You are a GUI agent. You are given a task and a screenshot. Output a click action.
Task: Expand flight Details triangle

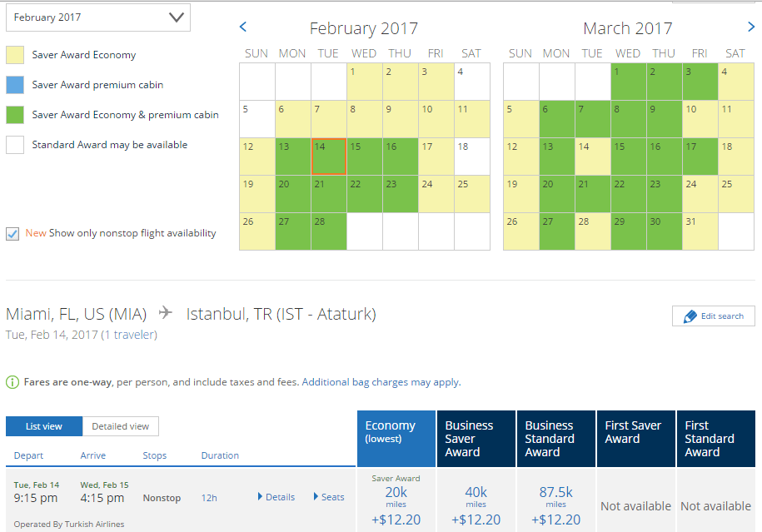coord(260,496)
